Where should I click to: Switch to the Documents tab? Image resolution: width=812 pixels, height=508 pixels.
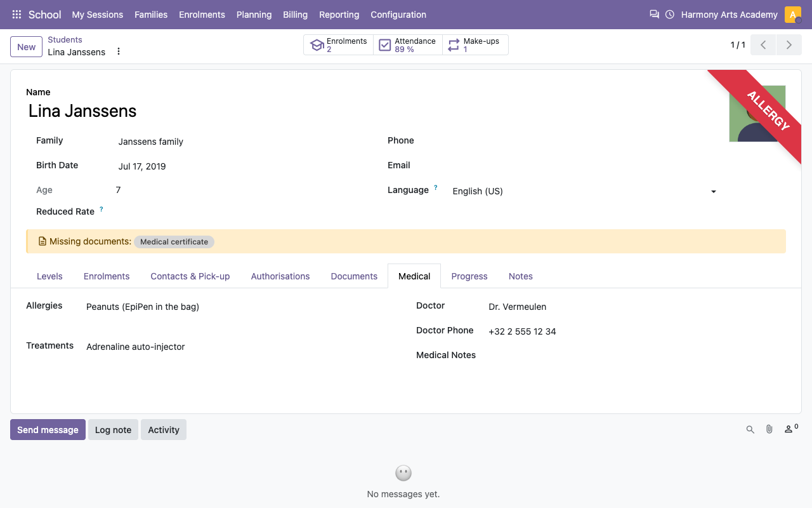[354, 276]
